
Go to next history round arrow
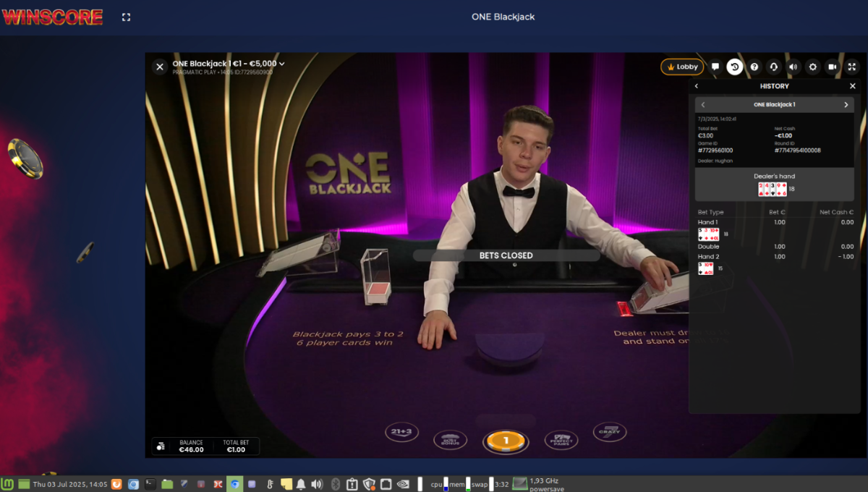(x=846, y=105)
